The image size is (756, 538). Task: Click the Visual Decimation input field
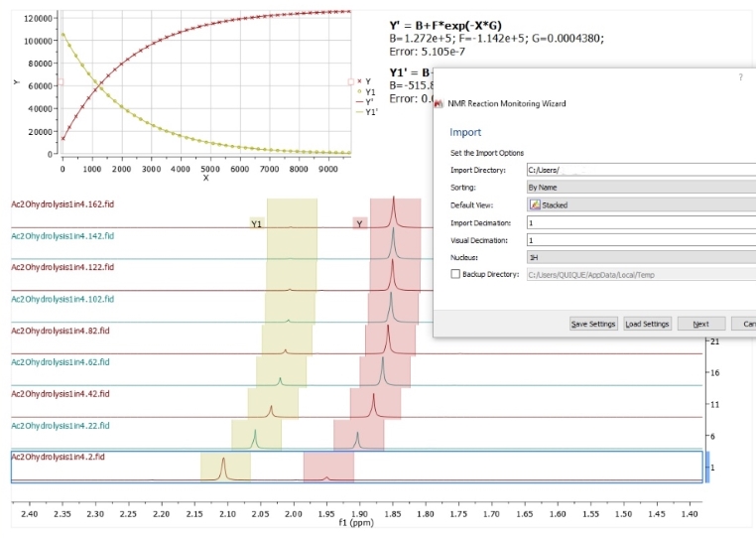point(640,240)
